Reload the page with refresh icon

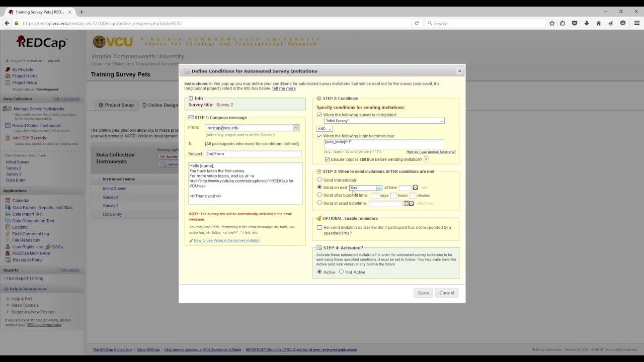point(417,23)
